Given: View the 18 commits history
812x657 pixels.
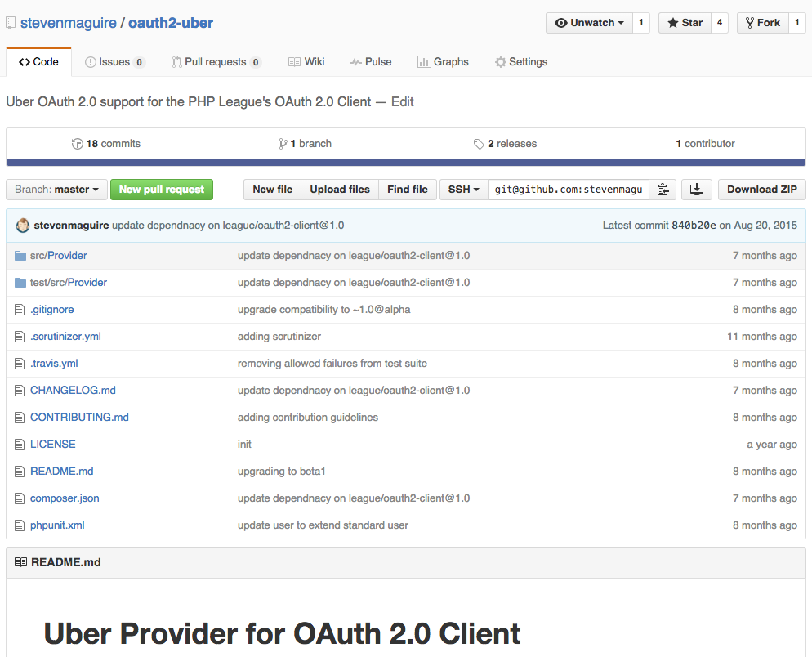Looking at the screenshot, I should 106,144.
